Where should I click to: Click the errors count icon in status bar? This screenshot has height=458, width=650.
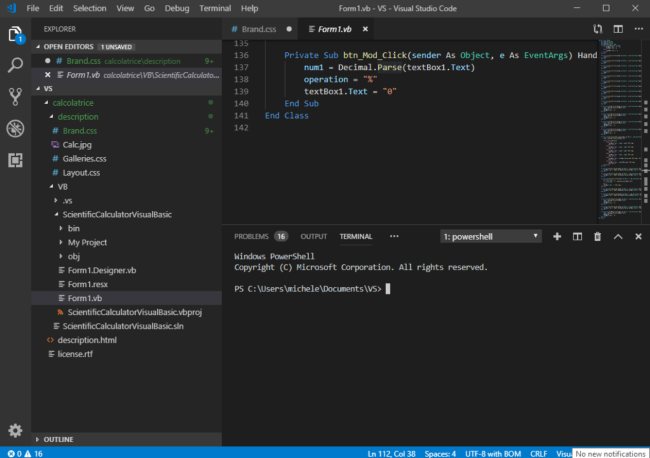click(x=15, y=453)
